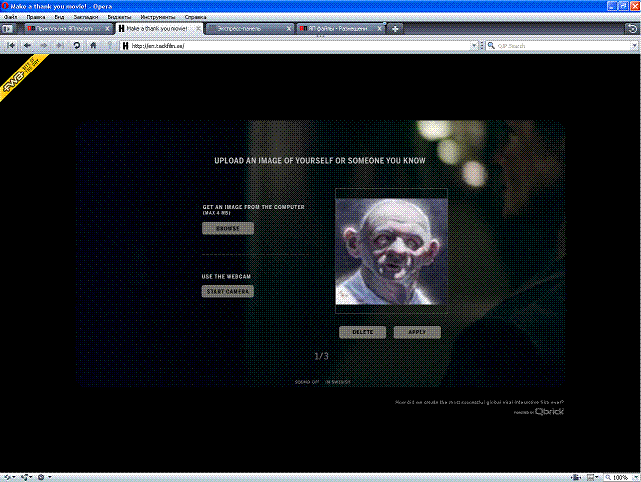This screenshot has height=482, width=641.
Task: Apply the uploaded image
Action: pyautogui.click(x=417, y=332)
